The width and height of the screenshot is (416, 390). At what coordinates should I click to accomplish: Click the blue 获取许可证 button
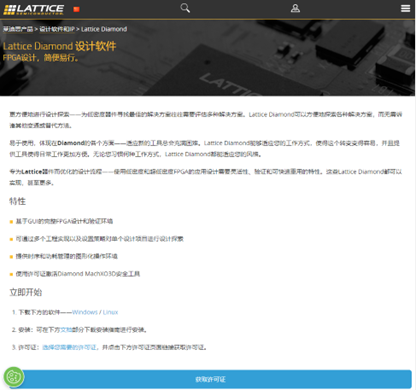[x=211, y=379]
